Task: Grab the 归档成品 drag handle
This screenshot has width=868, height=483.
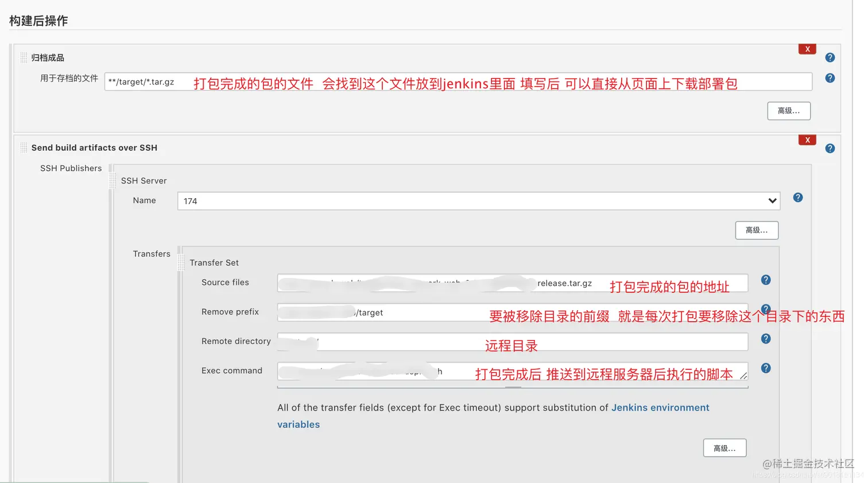Action: point(24,57)
